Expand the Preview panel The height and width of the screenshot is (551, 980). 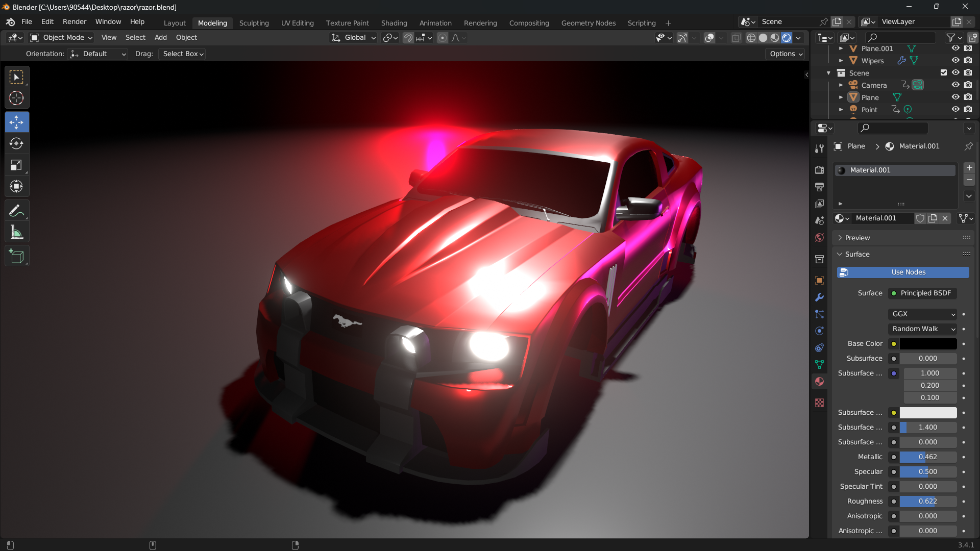[857, 238]
